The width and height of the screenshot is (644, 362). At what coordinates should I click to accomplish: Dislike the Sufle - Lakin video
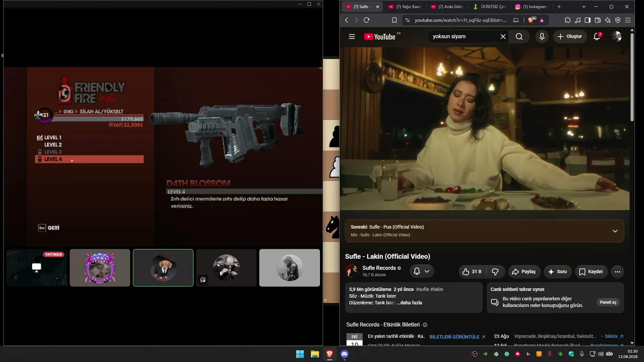tap(495, 271)
